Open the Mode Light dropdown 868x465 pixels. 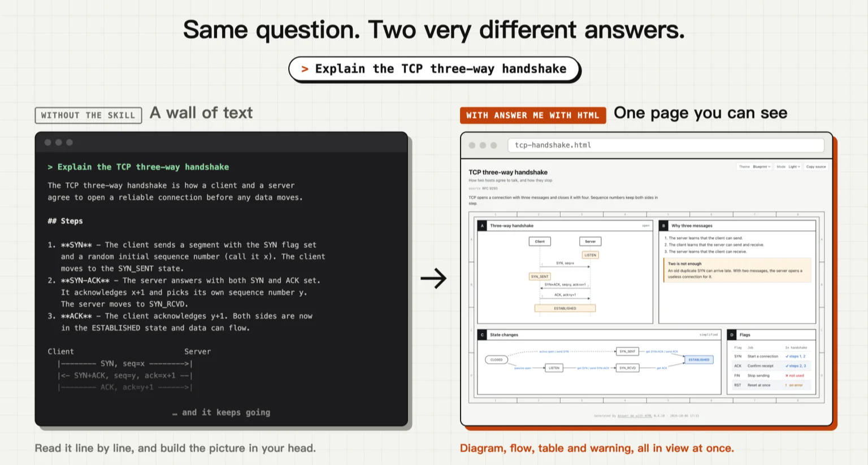click(x=788, y=167)
